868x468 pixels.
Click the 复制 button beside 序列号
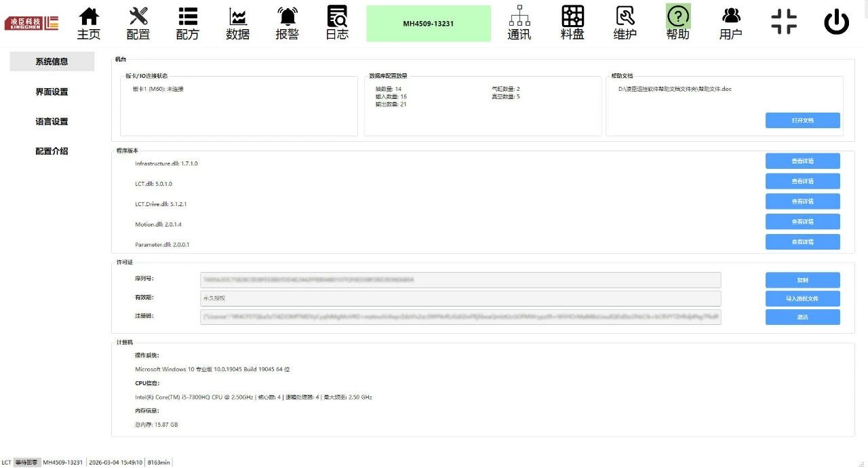click(x=803, y=280)
